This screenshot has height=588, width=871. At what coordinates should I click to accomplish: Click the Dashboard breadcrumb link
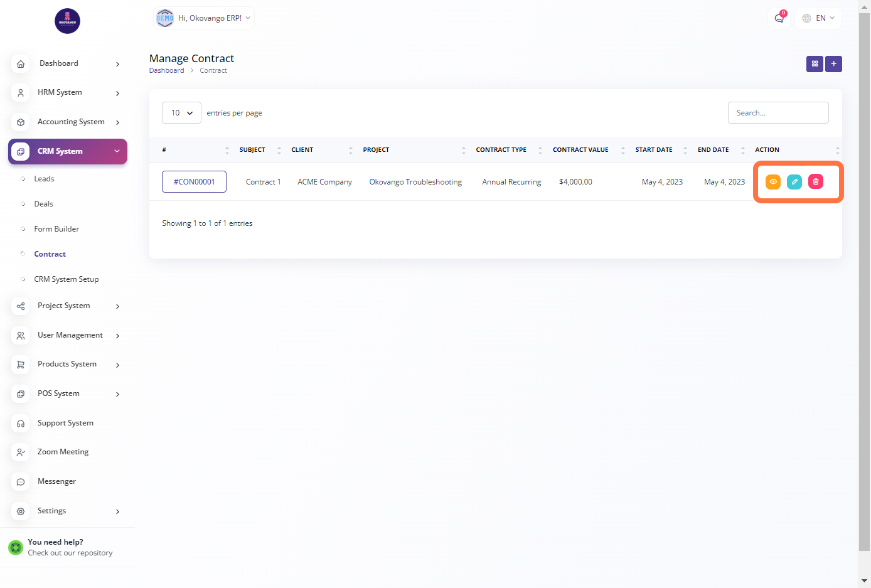[166, 70]
